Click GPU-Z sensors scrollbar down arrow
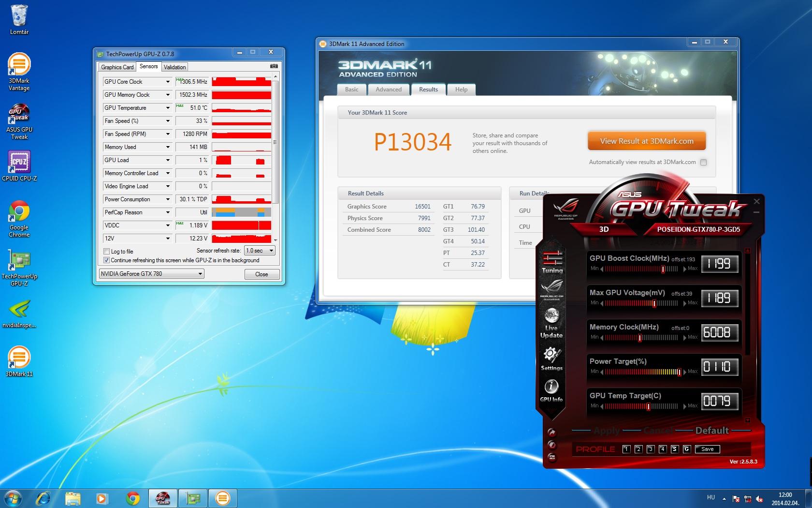The width and height of the screenshot is (812, 508). coord(275,239)
